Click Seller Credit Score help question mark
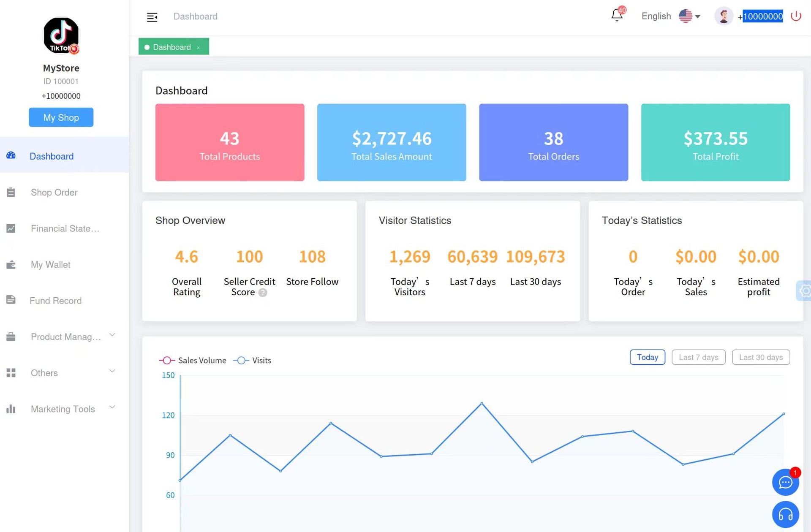This screenshot has height=532, width=811. point(263,293)
